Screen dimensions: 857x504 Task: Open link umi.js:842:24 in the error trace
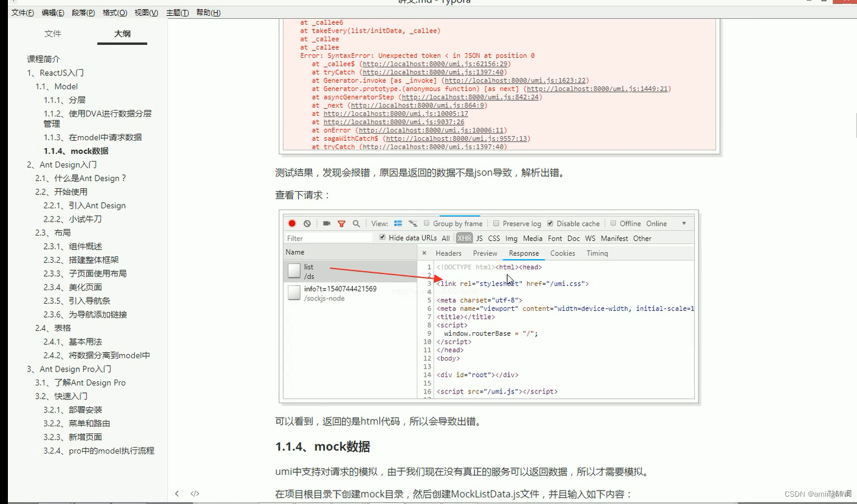coord(469,97)
